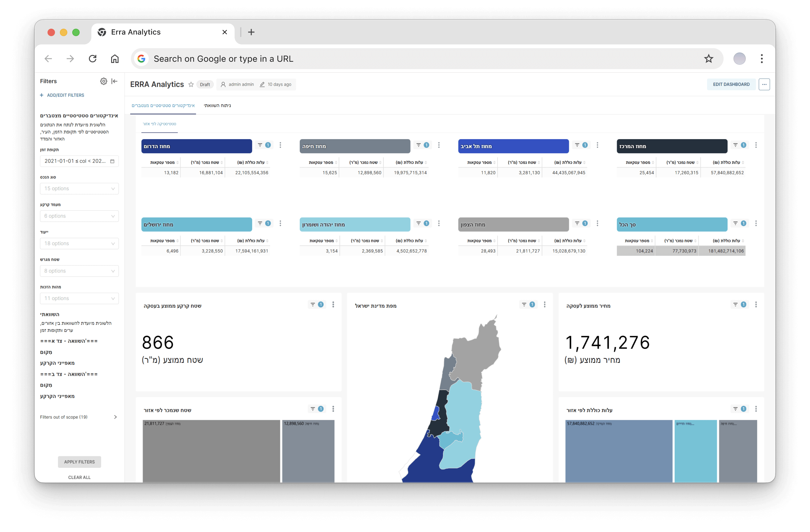Switch to the ניתוח השוואתי tab

tap(217, 106)
